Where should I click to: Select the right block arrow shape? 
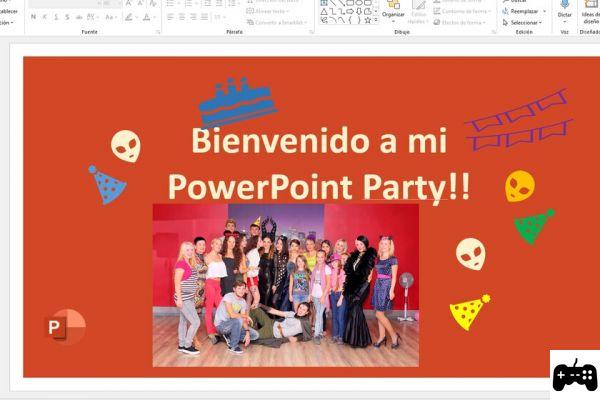[350, 11]
